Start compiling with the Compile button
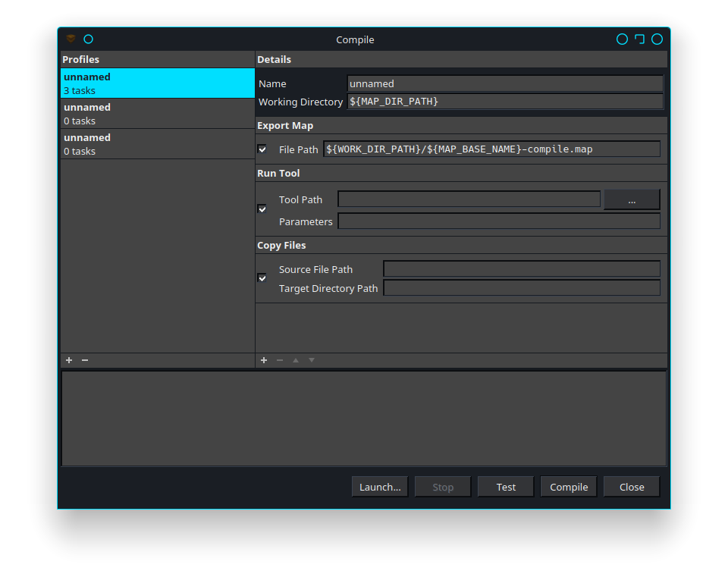 click(568, 486)
